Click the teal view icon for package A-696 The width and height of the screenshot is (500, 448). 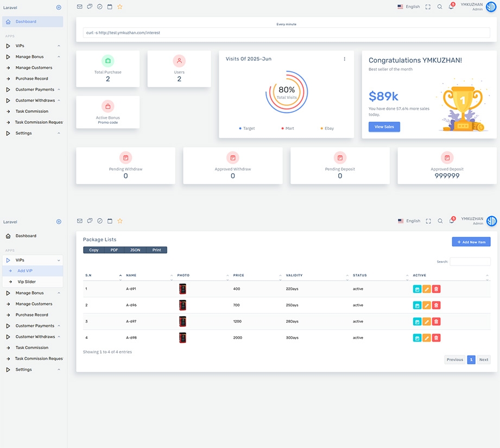click(x=417, y=305)
